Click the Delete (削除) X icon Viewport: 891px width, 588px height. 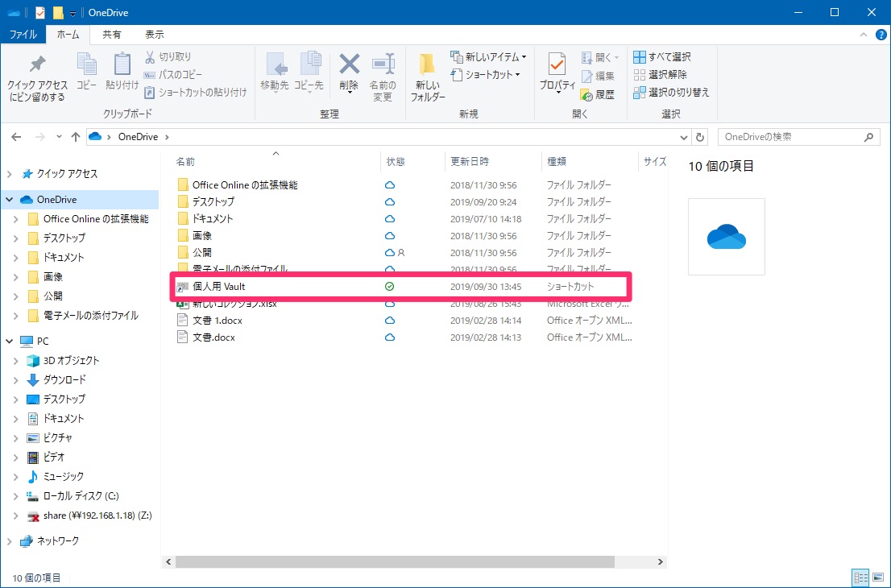[349, 72]
